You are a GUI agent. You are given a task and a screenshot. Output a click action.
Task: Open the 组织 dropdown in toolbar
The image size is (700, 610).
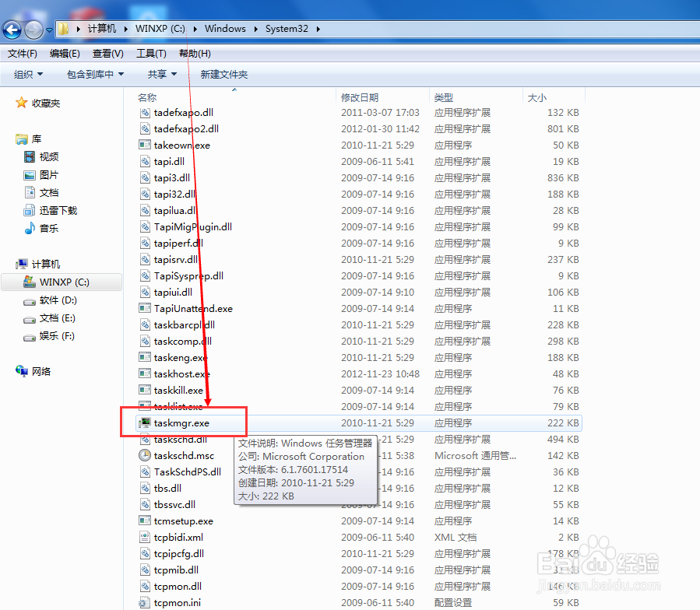pyautogui.click(x=28, y=74)
